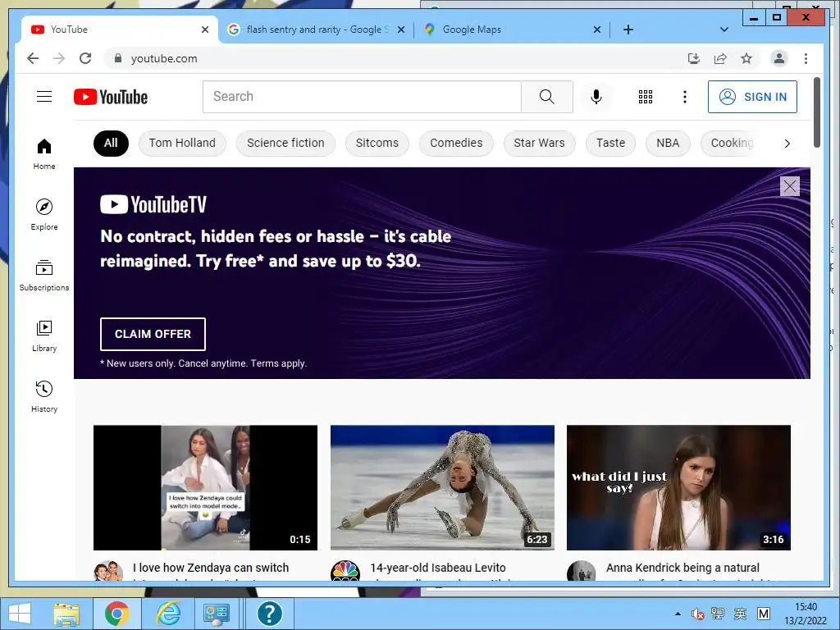This screenshot has height=630, width=840.
Task: Open the Windows Start button
Action: pos(20,614)
